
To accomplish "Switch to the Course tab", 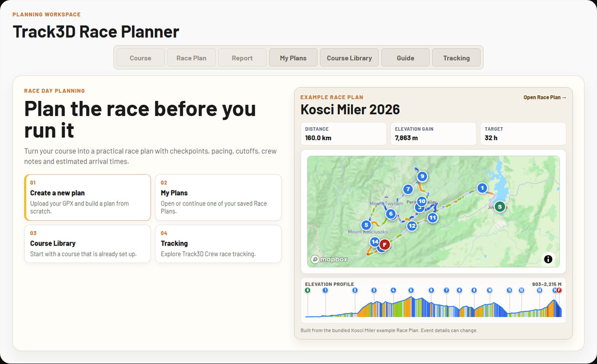I will [140, 58].
